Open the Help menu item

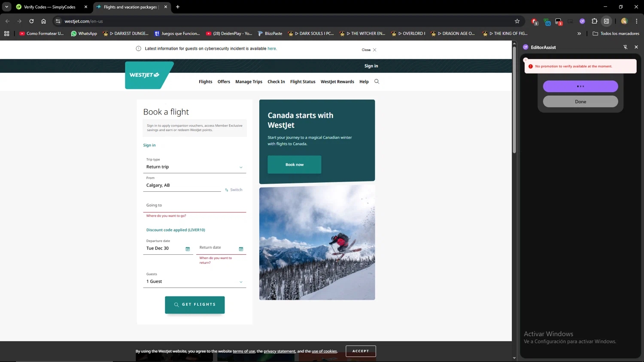364,81
